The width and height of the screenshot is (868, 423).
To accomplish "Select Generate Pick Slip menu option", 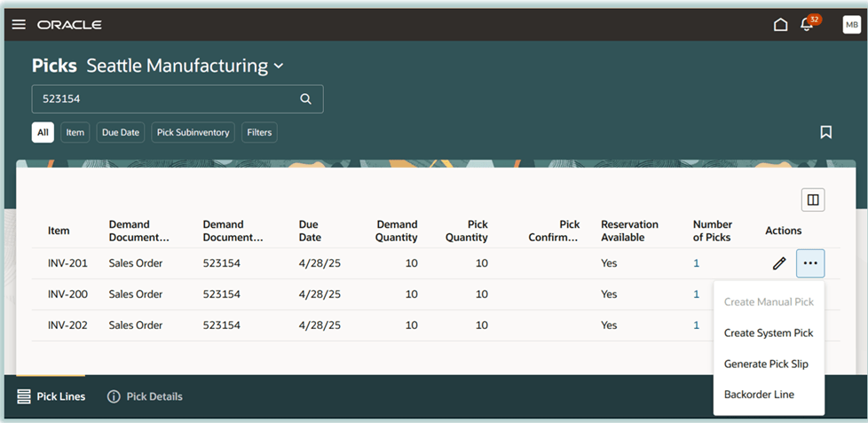I will click(766, 364).
